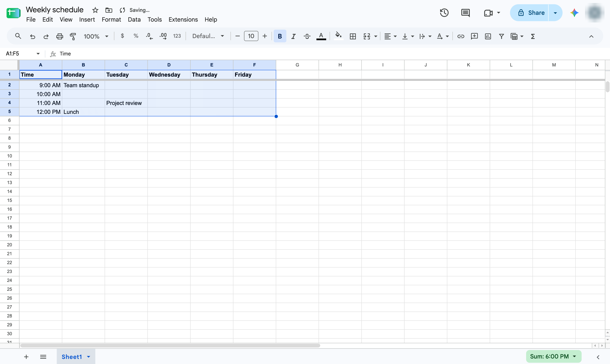Click the insert link icon
The height and width of the screenshot is (364, 610).
pyautogui.click(x=460, y=36)
